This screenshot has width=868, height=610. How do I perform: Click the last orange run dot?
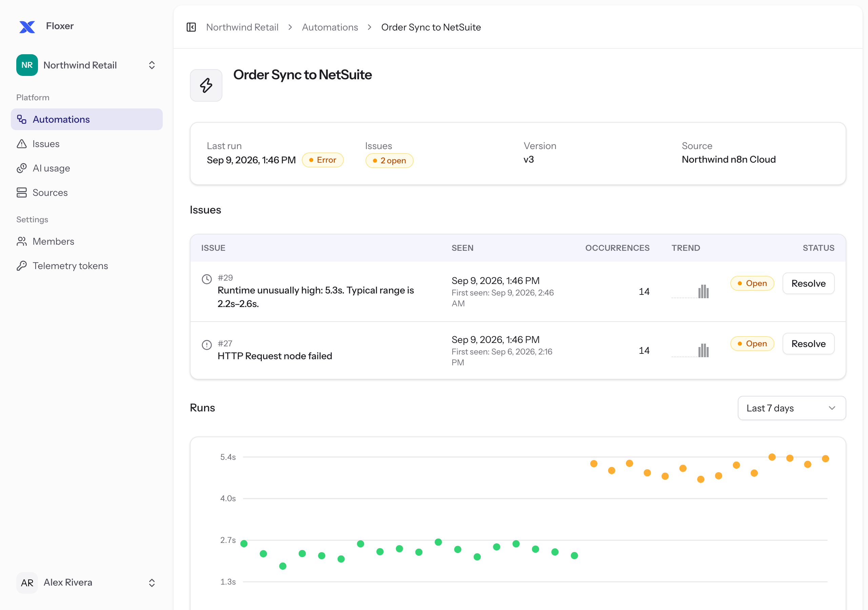point(826,459)
